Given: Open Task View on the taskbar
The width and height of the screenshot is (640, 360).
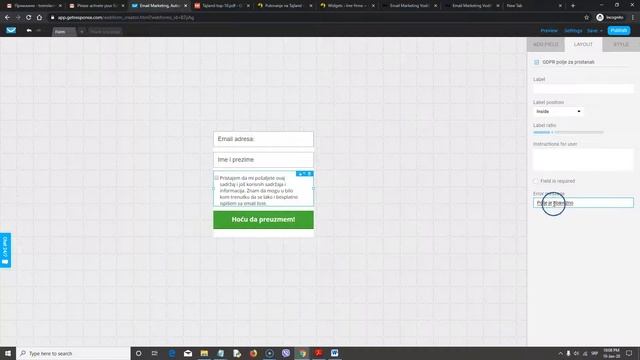Looking at the screenshot, I should pos(155,353).
